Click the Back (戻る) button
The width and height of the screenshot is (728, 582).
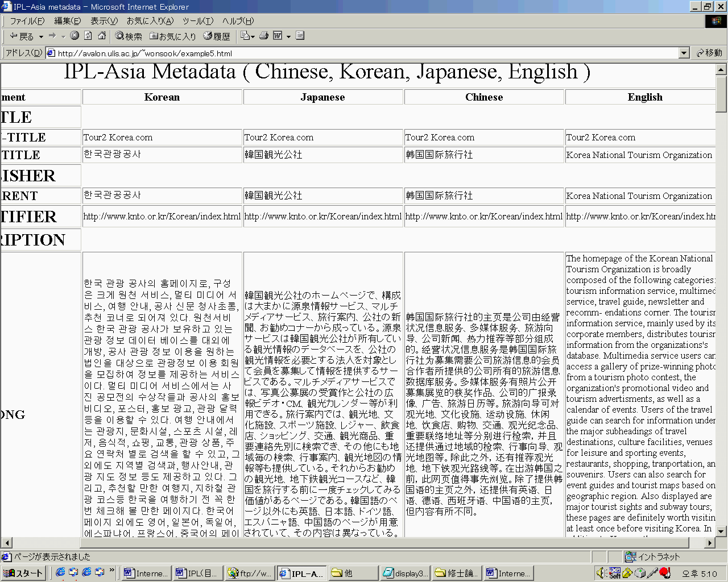click(x=22, y=36)
